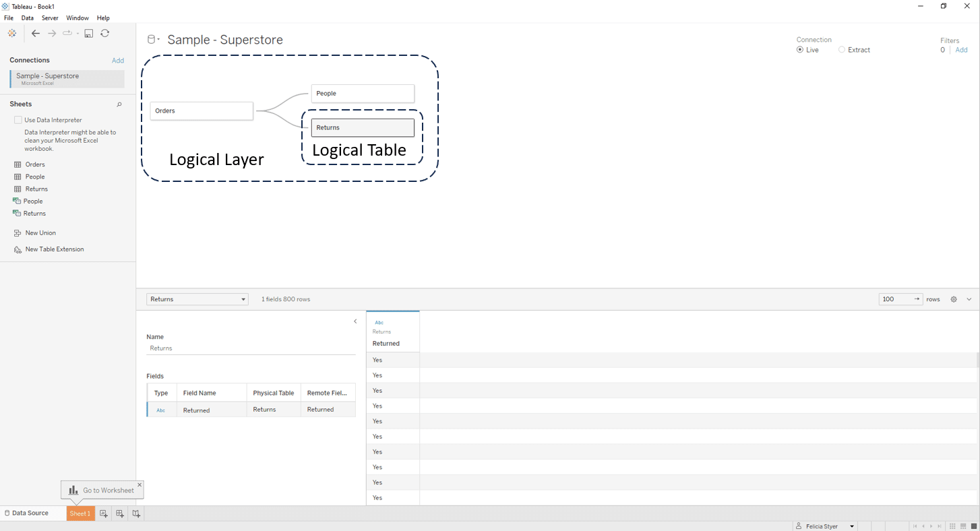Go to the previous sheet navigation arrow
This screenshot has width=980, height=531.
click(x=923, y=526)
